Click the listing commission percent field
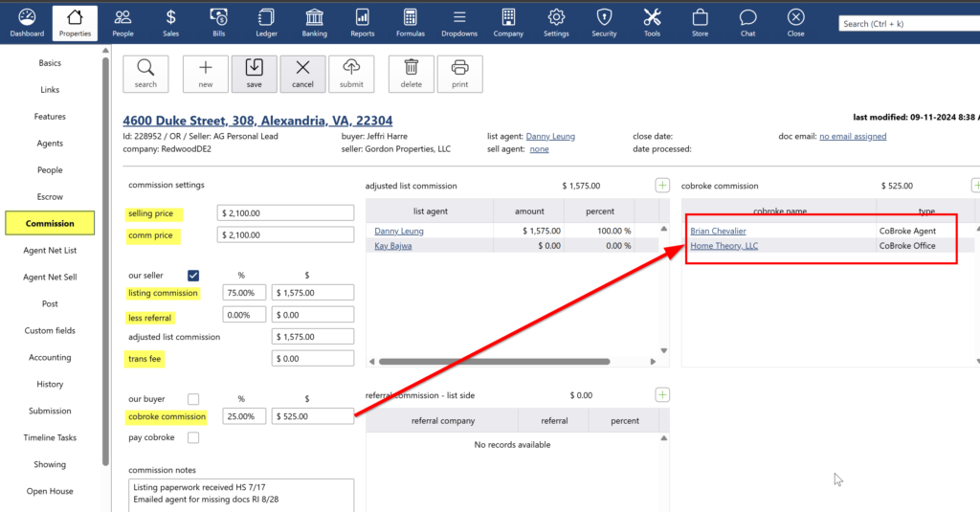 tap(244, 293)
